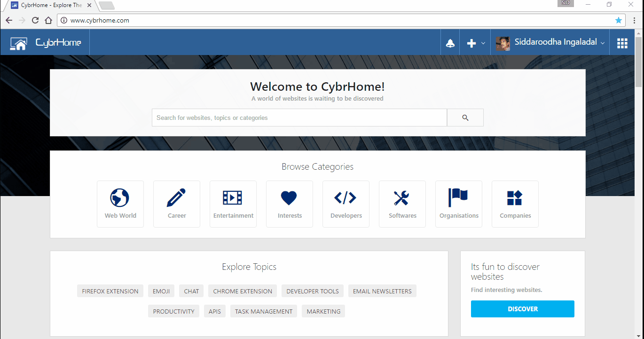Screen dimensions: 644x339
Task: Open the Companies category
Action: [x=515, y=204]
